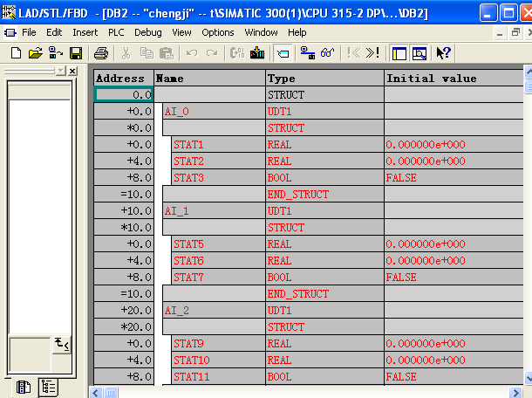This screenshot has width=532, height=398.
Task: Click the Address column header
Action: coord(124,78)
